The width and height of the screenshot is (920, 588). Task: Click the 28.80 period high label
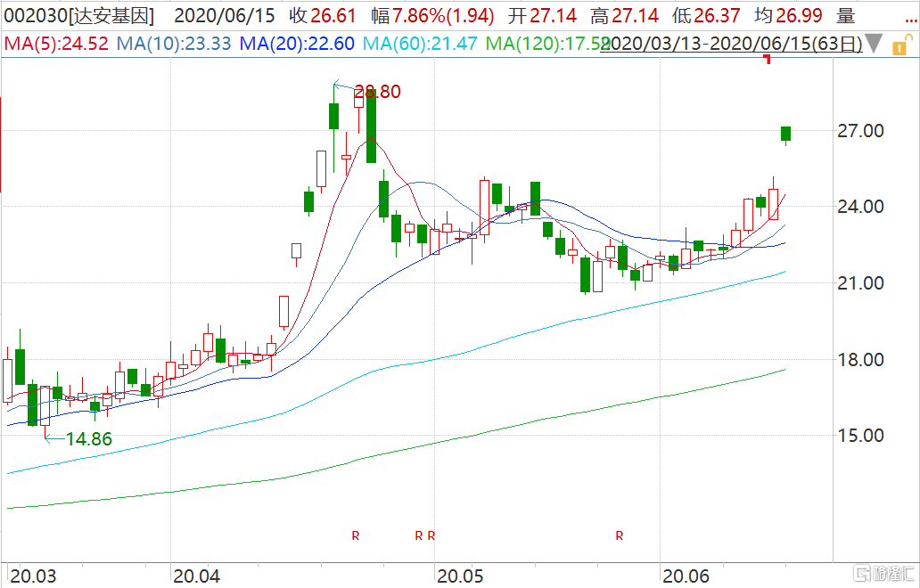(x=377, y=92)
